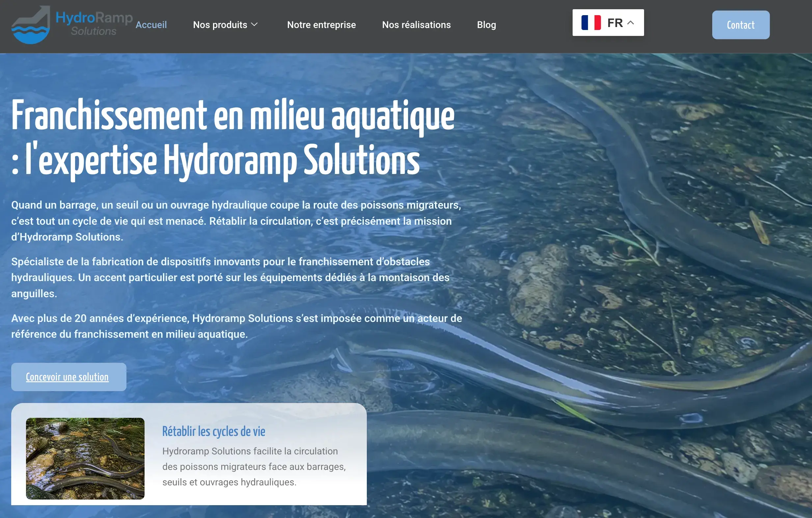Image resolution: width=812 pixels, height=518 pixels.
Task: Select paragraph starting Quand un barrage
Action: (x=236, y=221)
